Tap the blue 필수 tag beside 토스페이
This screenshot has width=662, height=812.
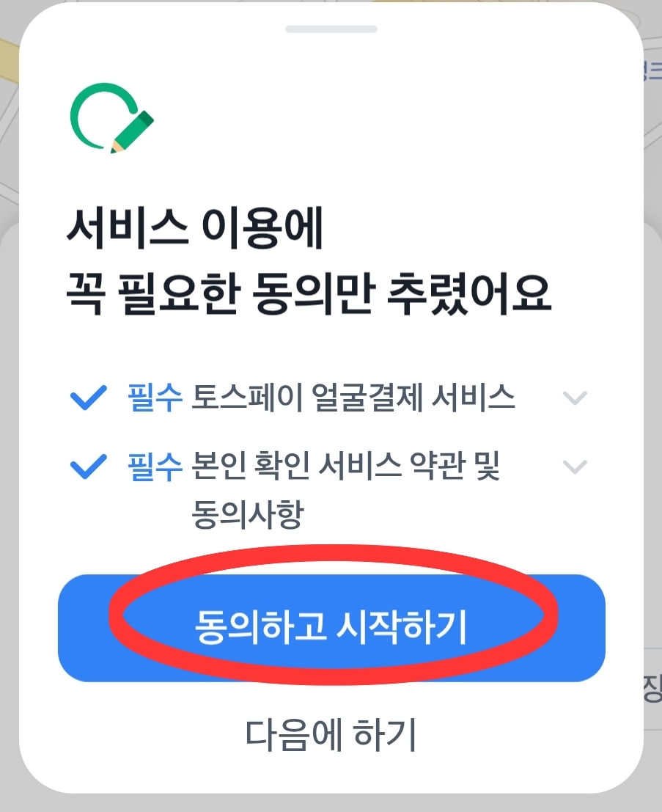coord(155,398)
